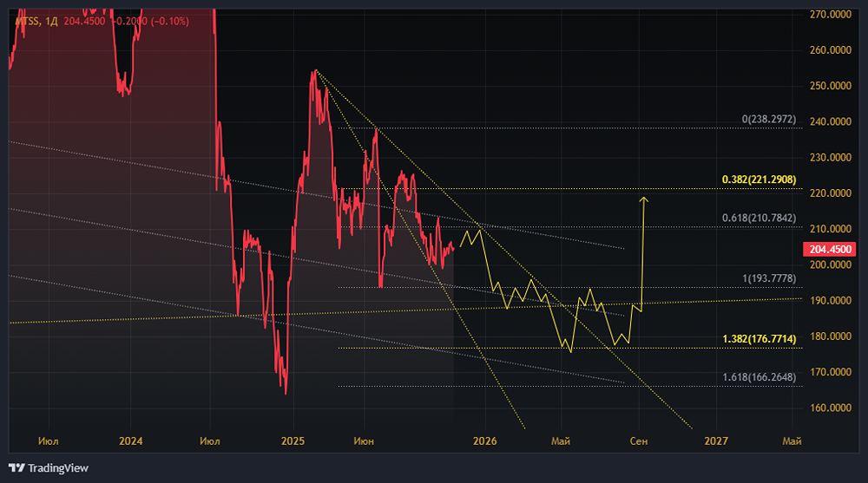Click the 0.618(210.7842) Fibonacci level label

click(x=759, y=218)
